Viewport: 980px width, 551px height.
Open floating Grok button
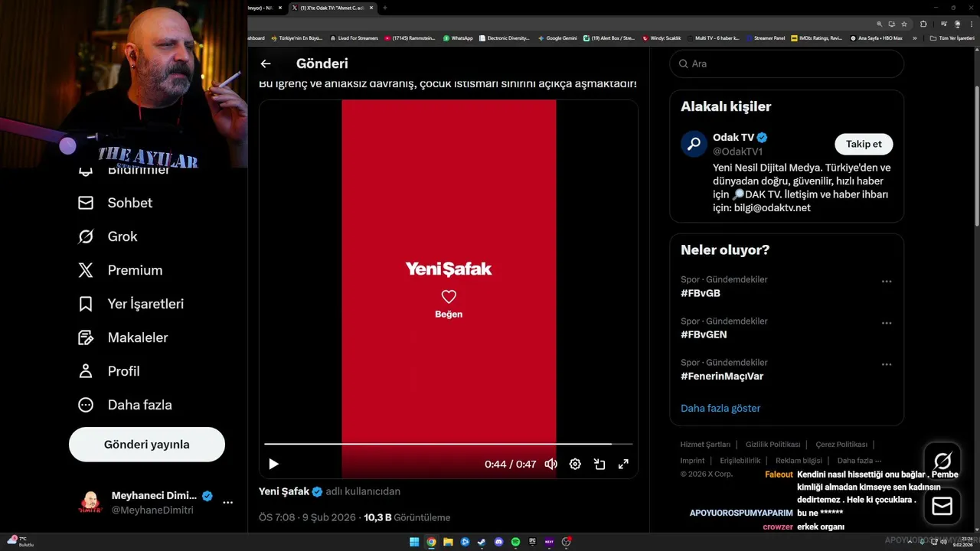pyautogui.click(x=942, y=461)
